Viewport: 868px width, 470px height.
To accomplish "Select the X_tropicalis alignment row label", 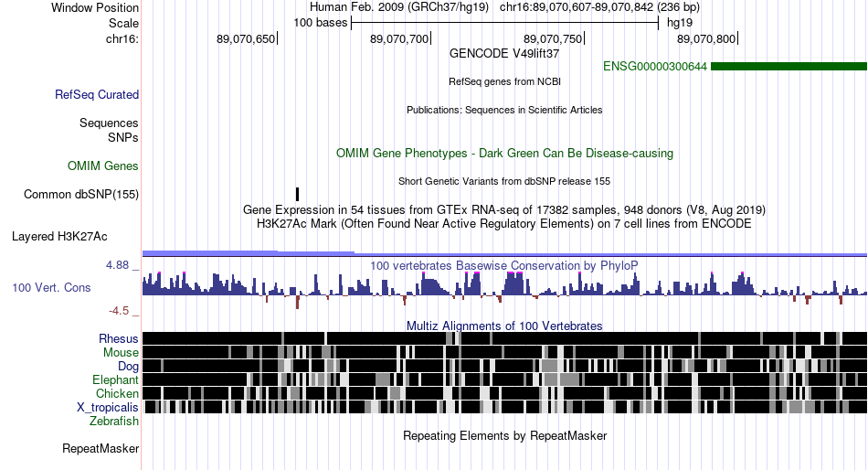I will [108, 408].
